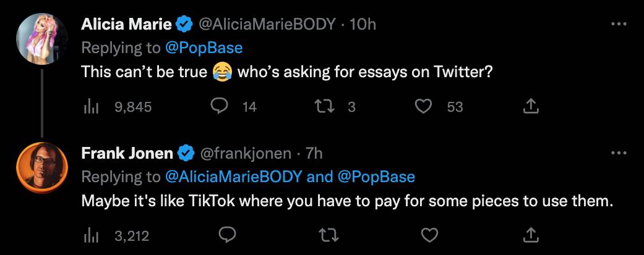View analytics for Alicia Marie's tweet
This screenshot has width=644, height=255.
91,107
